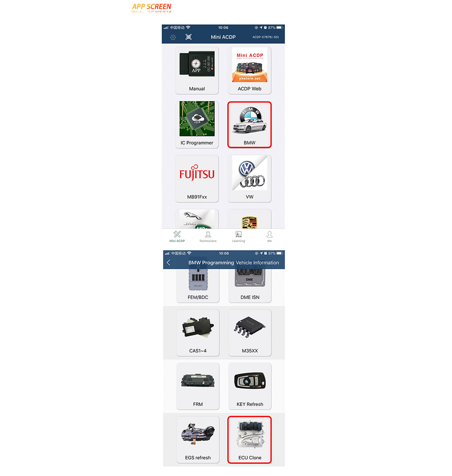The width and height of the screenshot is (452, 476).
Task: Open the settings gear icon
Action: [173, 37]
